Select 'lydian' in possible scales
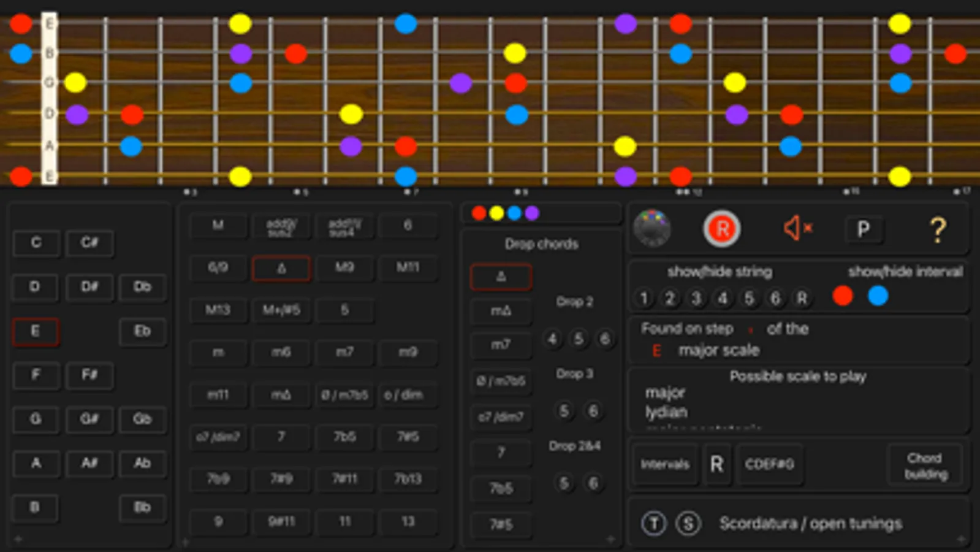Screen dimensions: 980x552 (x=666, y=412)
